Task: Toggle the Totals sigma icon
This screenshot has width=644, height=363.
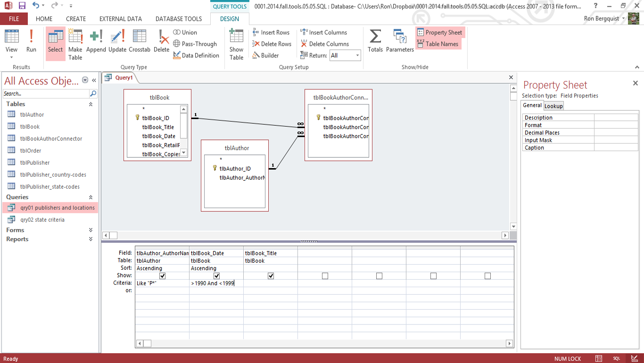Action: (x=375, y=40)
